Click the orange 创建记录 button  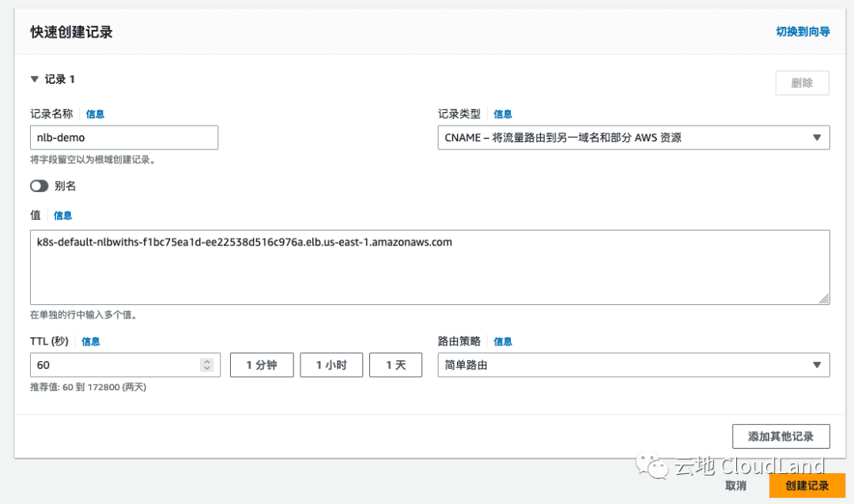pyautogui.click(x=807, y=486)
